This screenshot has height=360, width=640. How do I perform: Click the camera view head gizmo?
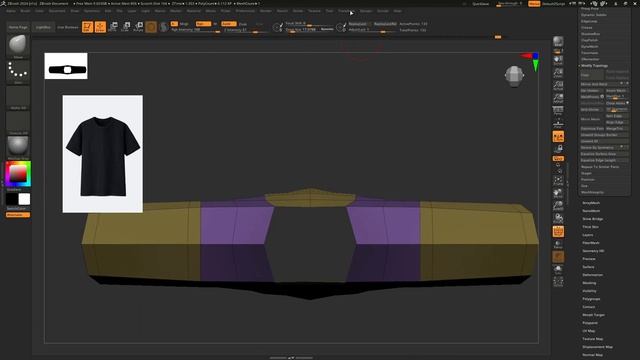pyautogui.click(x=514, y=76)
